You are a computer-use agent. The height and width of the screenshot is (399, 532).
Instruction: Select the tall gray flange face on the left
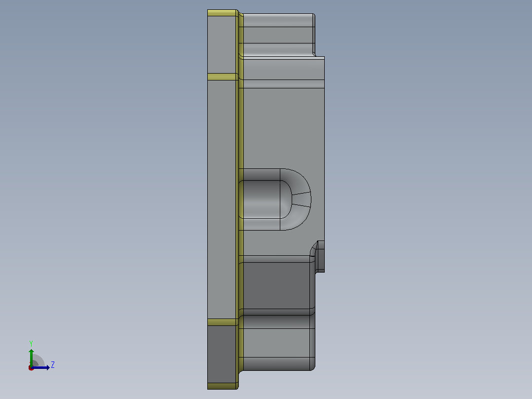222,199
